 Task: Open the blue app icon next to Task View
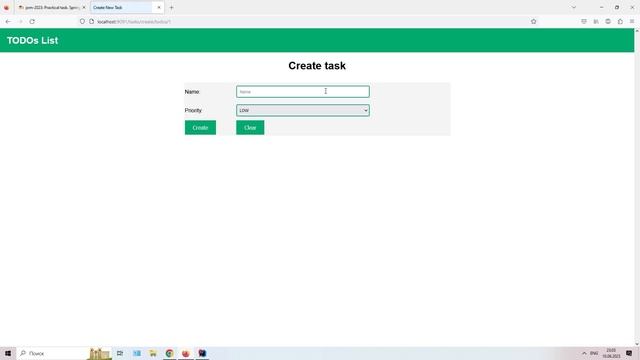coord(137,353)
